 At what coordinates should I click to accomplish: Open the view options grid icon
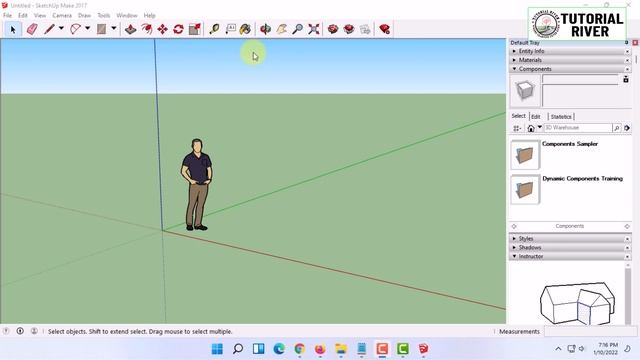[517, 128]
